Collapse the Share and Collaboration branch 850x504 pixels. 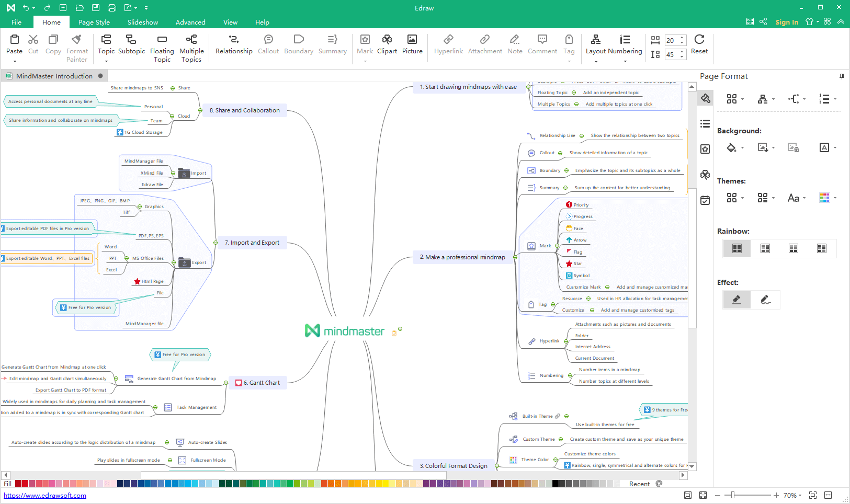200,110
